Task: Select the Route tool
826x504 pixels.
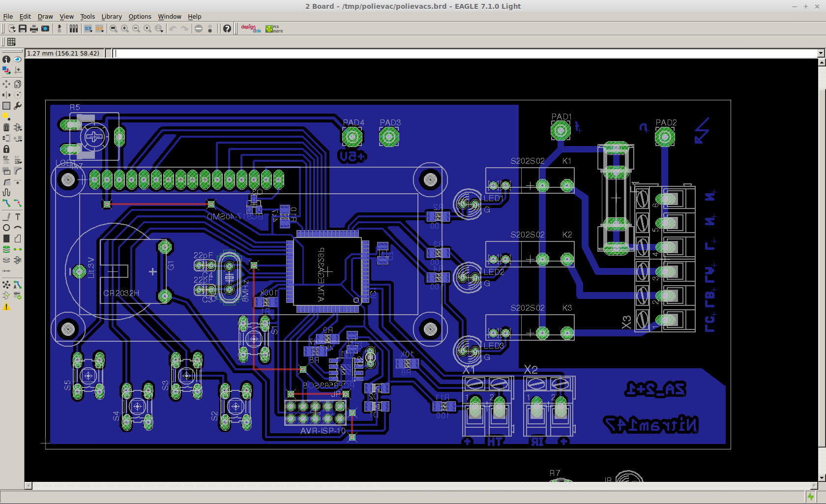Action: (x=6, y=203)
